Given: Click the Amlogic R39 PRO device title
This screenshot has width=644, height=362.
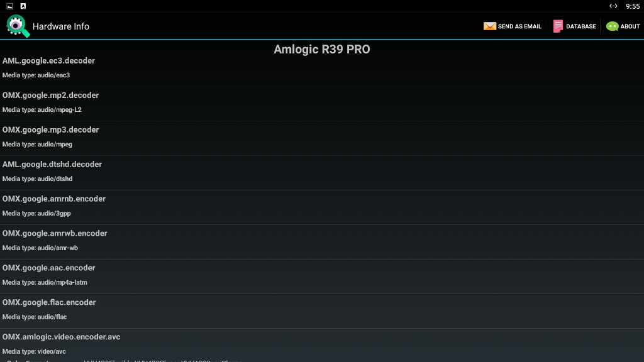Looking at the screenshot, I should (322, 49).
